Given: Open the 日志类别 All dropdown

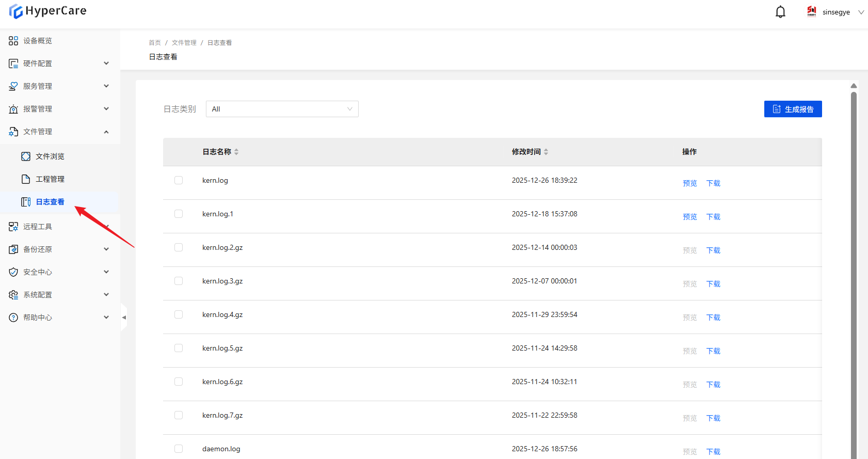Looking at the screenshot, I should coord(282,109).
